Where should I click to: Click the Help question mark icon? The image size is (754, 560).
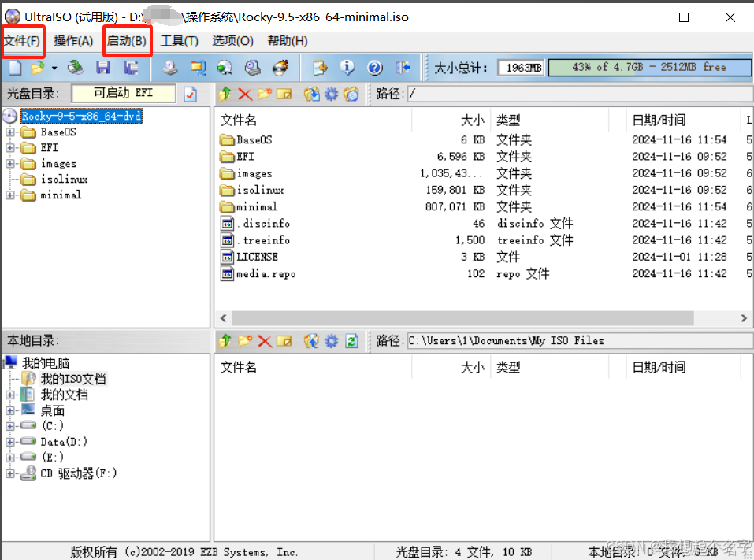click(x=375, y=68)
